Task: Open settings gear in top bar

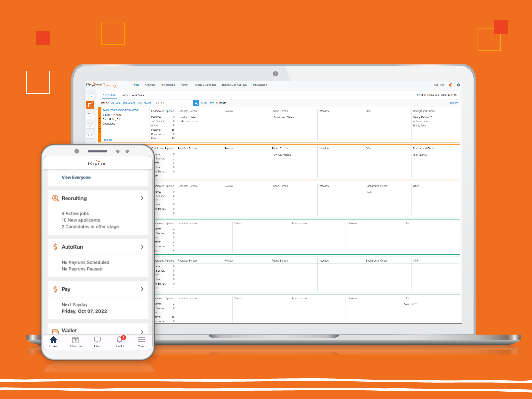Action: tap(458, 85)
